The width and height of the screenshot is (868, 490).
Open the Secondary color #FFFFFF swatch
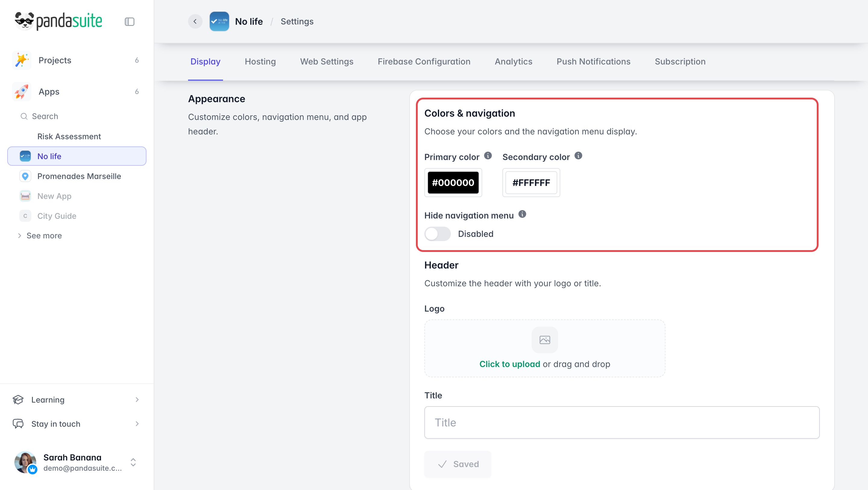531,183
